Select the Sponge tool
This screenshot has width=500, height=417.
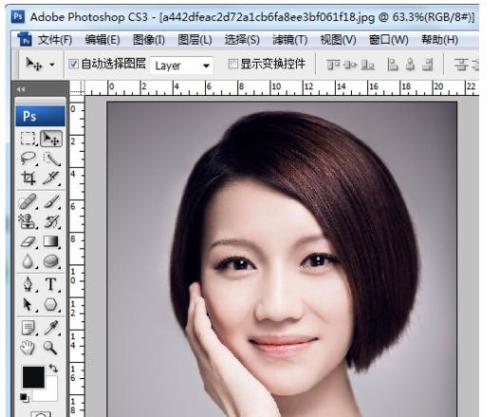click(51, 261)
